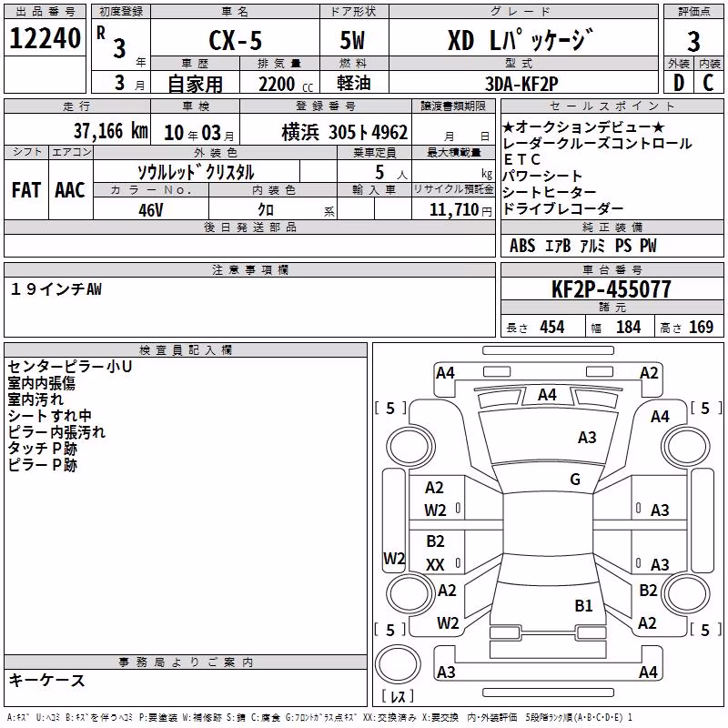Select exterior color ソウルレッドクリスタル
This screenshot has width=728, height=728.
click(196, 172)
